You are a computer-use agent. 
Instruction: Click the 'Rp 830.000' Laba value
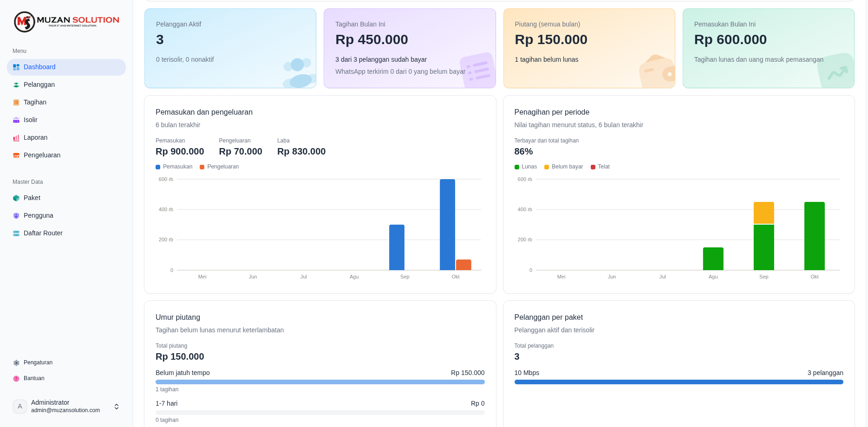(301, 152)
